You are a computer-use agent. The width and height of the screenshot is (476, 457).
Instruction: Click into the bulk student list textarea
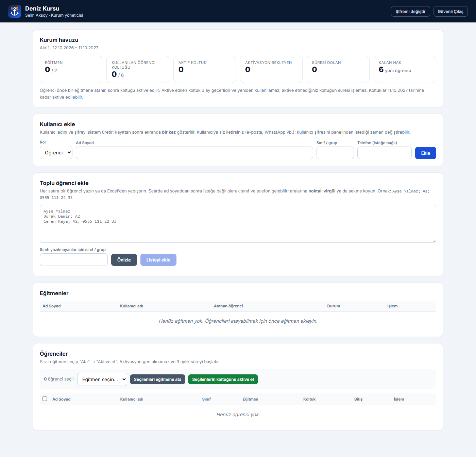238,224
